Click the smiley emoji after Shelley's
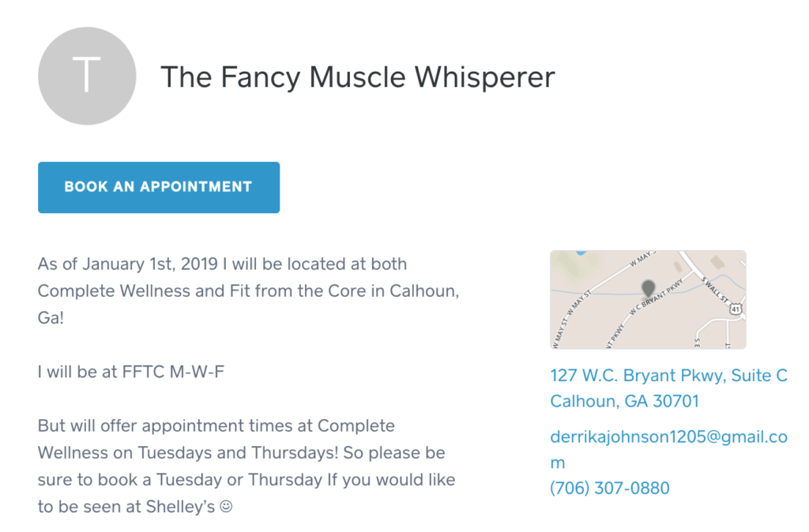This screenshot has width=809, height=532. [226, 507]
